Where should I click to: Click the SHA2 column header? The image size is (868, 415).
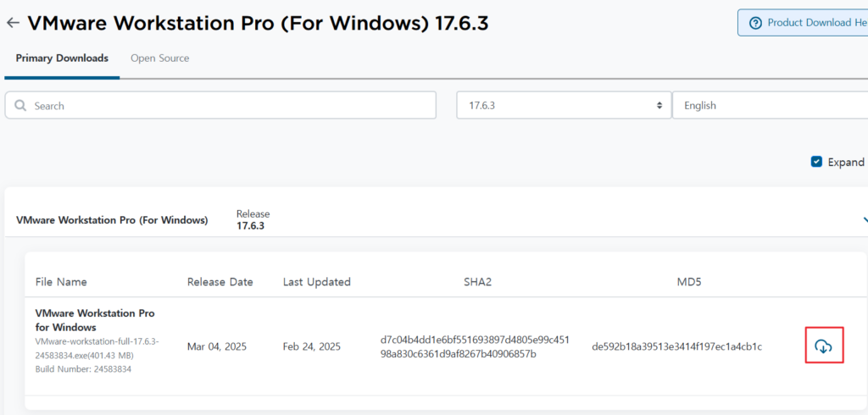(x=478, y=282)
